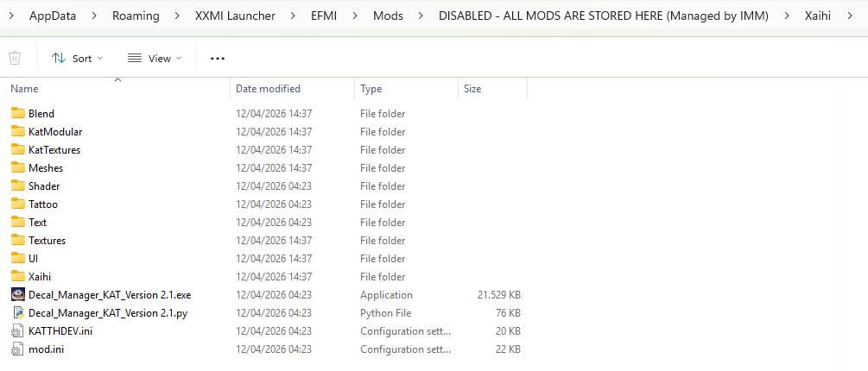Screen dimensions: 868x371
Task: Open the See more three-dots menu
Action: pos(218,58)
